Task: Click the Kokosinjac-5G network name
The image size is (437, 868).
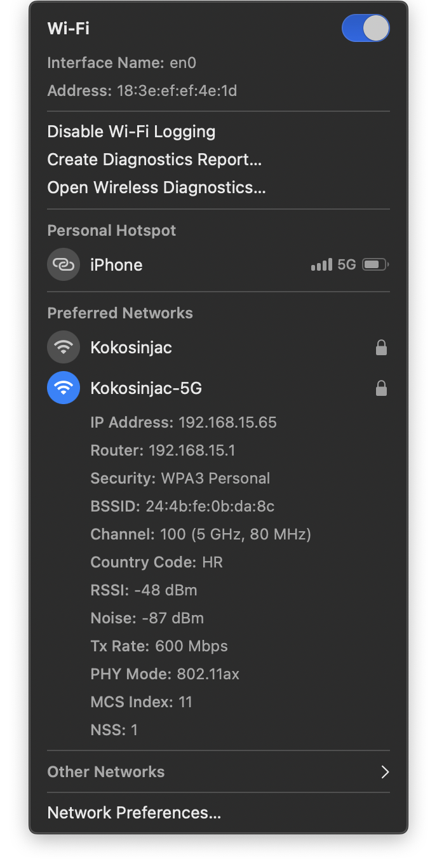Action: click(146, 388)
